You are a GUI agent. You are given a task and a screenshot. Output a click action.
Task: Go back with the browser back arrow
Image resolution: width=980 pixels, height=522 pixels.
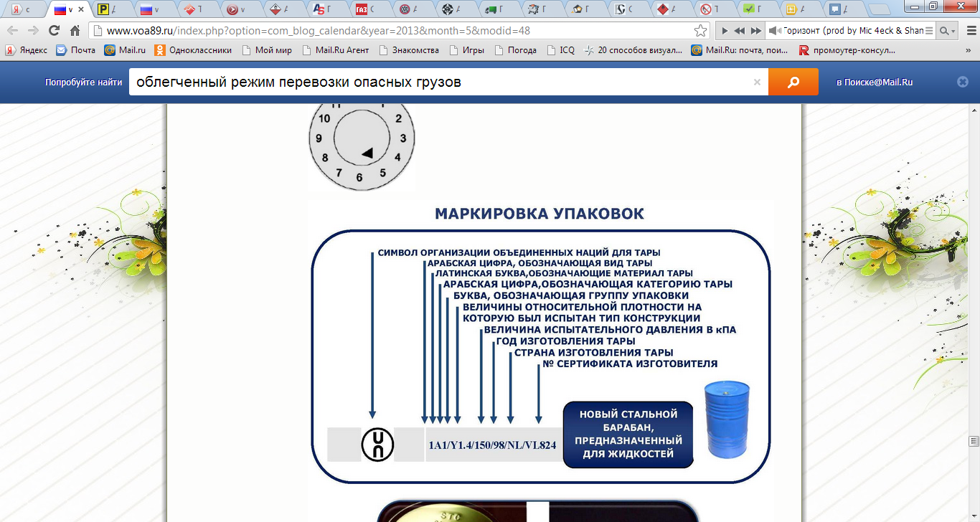point(12,31)
